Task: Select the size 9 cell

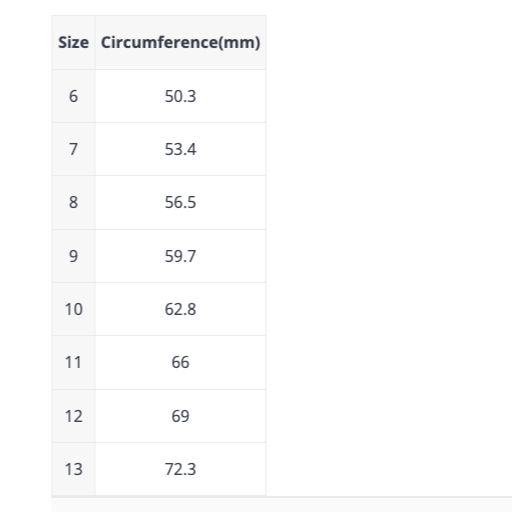Action: (x=73, y=256)
